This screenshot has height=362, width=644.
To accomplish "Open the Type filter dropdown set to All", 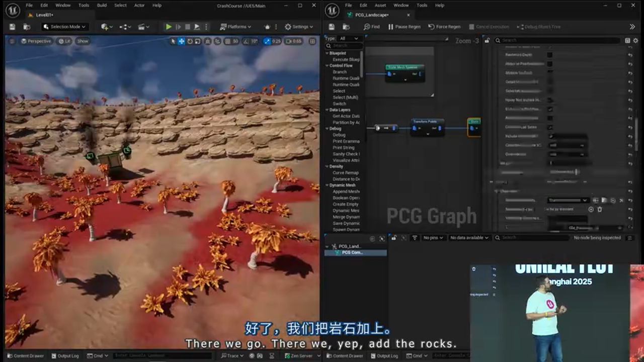I will coord(348,38).
